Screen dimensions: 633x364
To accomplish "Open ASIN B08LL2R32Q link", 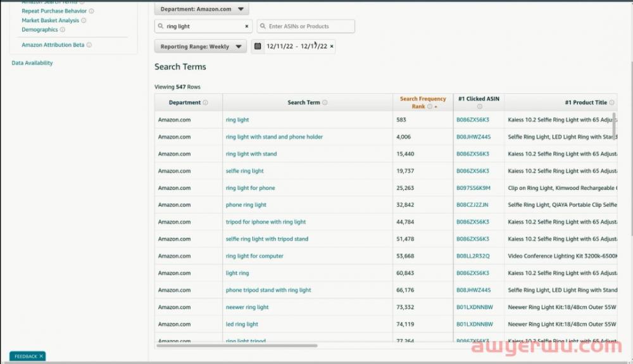I will [x=473, y=256].
